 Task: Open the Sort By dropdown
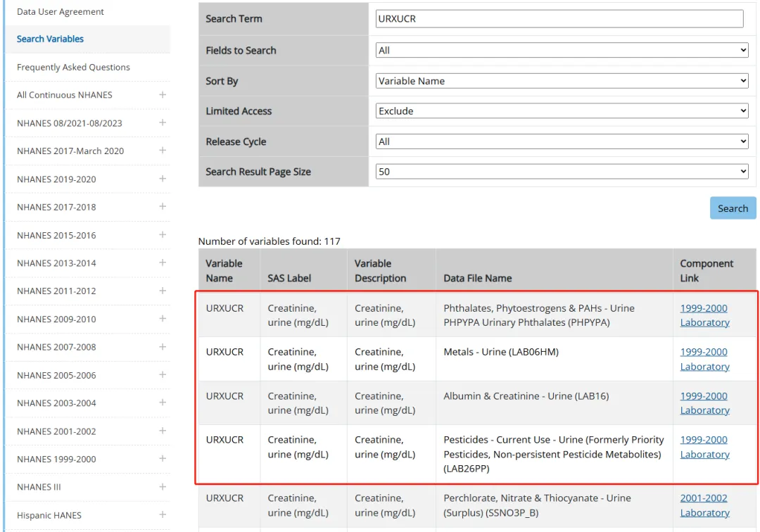click(562, 81)
